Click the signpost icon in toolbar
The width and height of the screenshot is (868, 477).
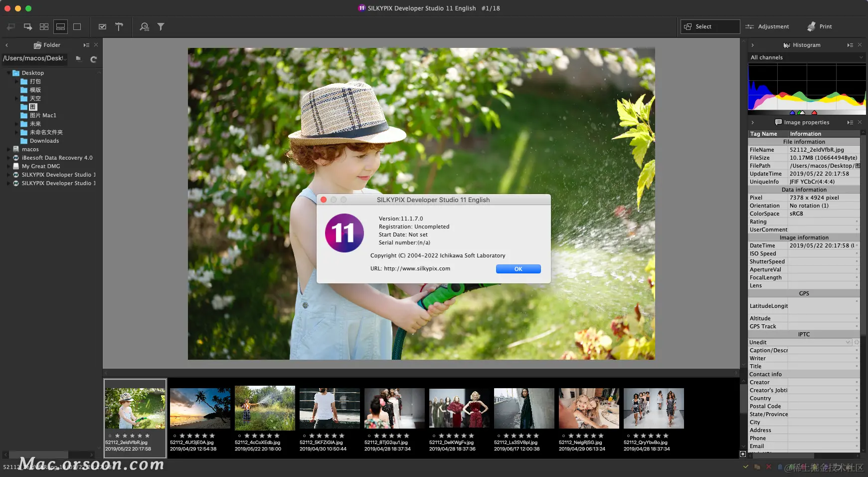click(119, 27)
